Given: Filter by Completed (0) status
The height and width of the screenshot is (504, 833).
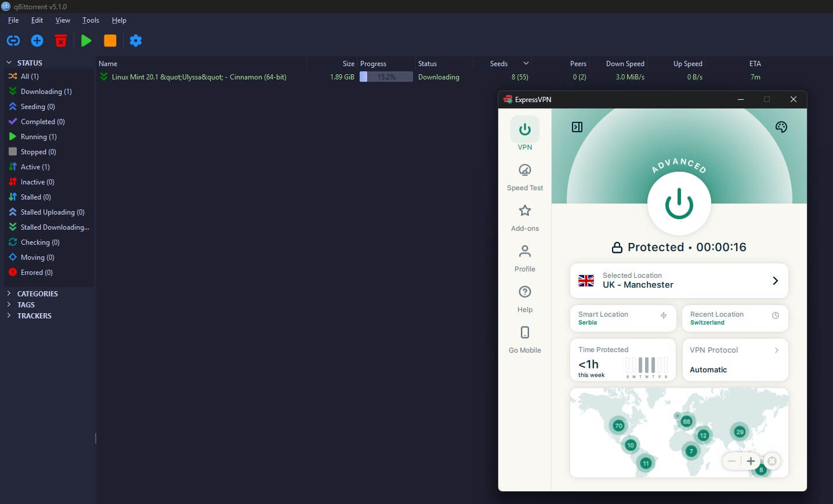Looking at the screenshot, I should point(48,122).
